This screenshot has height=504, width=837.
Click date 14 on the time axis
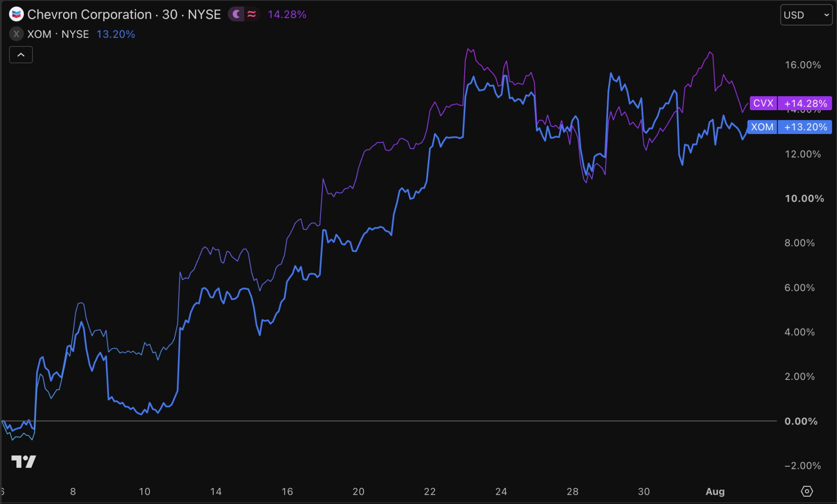click(216, 491)
